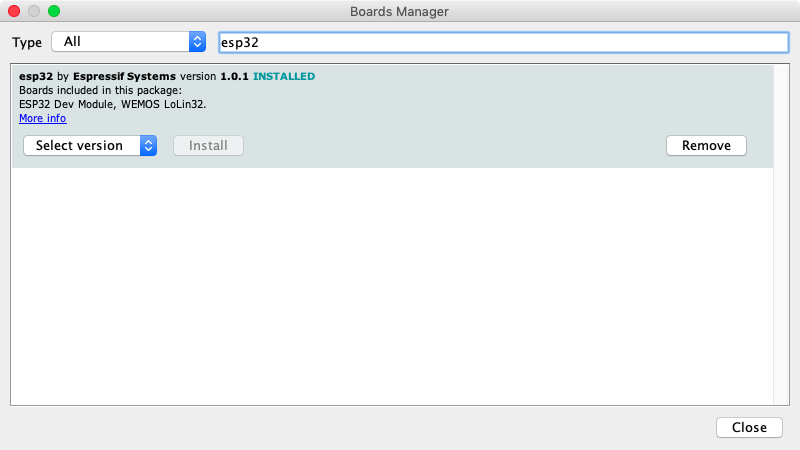Viewport: 800px width, 450px height.
Task: Focus the esp32 search field
Action: click(503, 42)
